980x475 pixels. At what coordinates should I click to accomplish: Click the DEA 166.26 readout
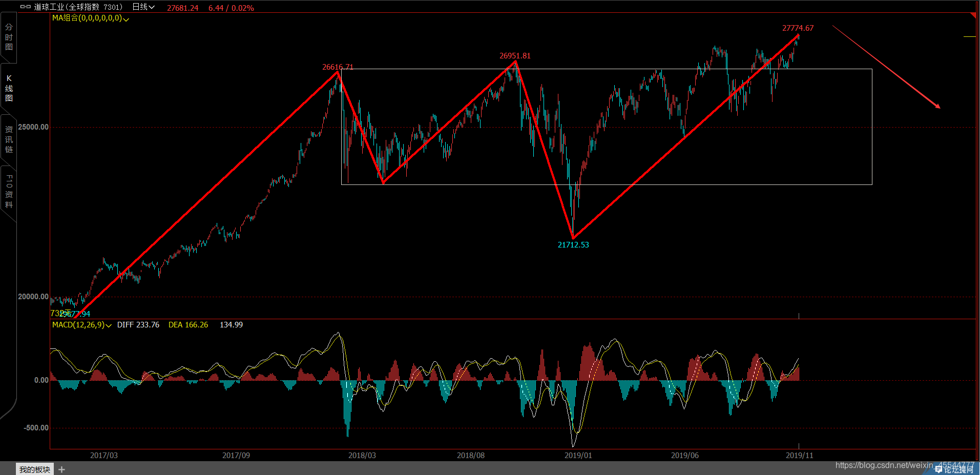point(188,325)
